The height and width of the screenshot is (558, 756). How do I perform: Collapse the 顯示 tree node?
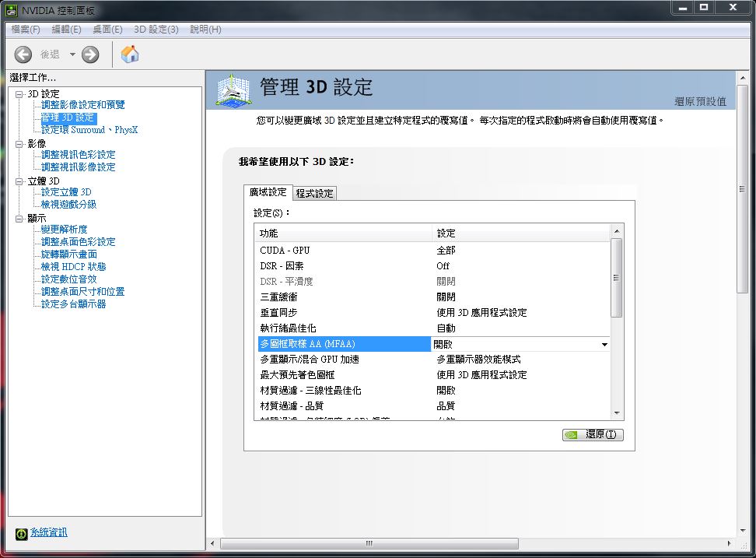(x=19, y=219)
